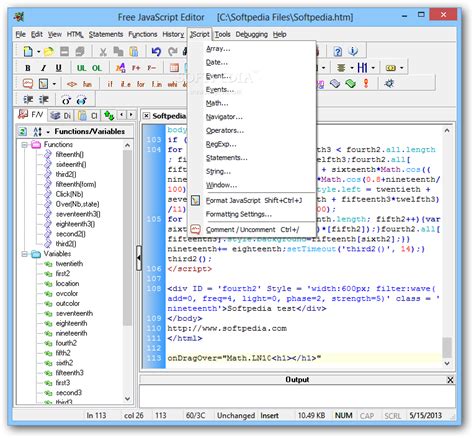Open the HTML menu
The height and width of the screenshot is (438, 474).
click(x=75, y=34)
